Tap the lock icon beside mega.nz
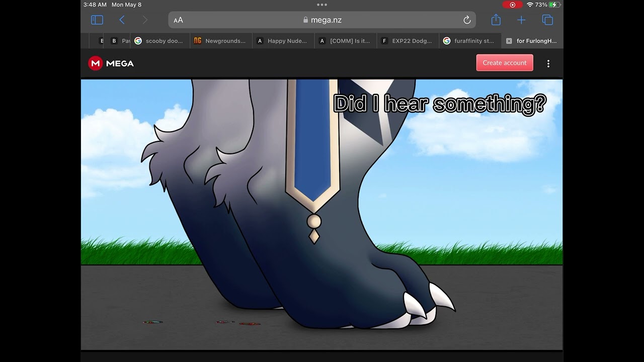Image resolution: width=644 pixels, height=362 pixels. (x=306, y=20)
